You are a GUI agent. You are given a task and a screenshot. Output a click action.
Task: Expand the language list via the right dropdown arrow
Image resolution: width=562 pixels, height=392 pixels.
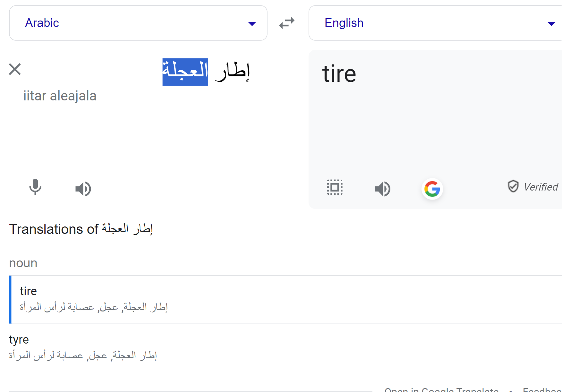(551, 23)
